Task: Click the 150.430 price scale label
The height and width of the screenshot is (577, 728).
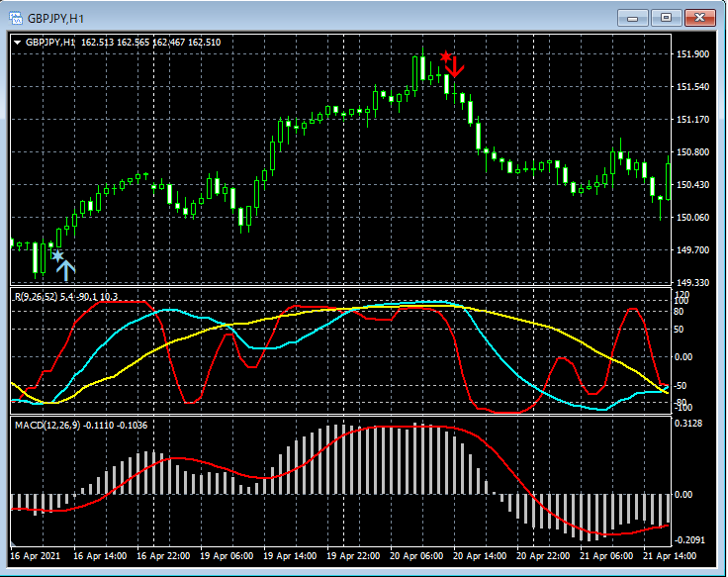Action: [692, 184]
